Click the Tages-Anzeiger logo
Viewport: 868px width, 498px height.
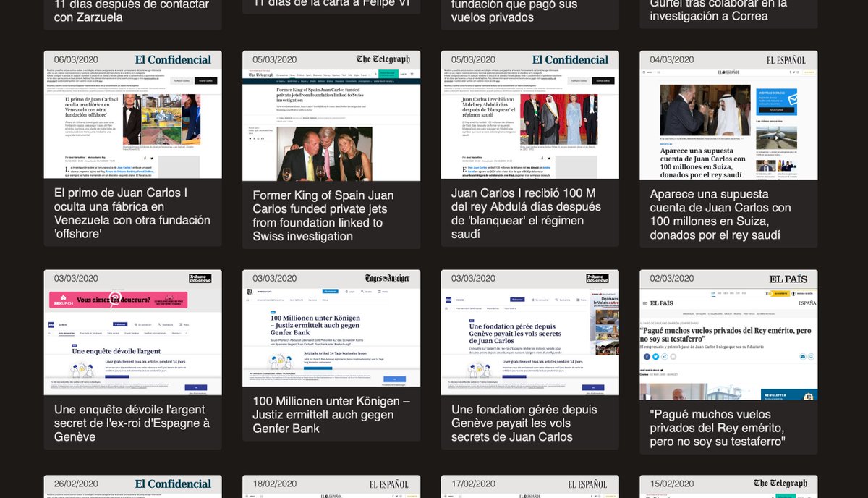387,278
